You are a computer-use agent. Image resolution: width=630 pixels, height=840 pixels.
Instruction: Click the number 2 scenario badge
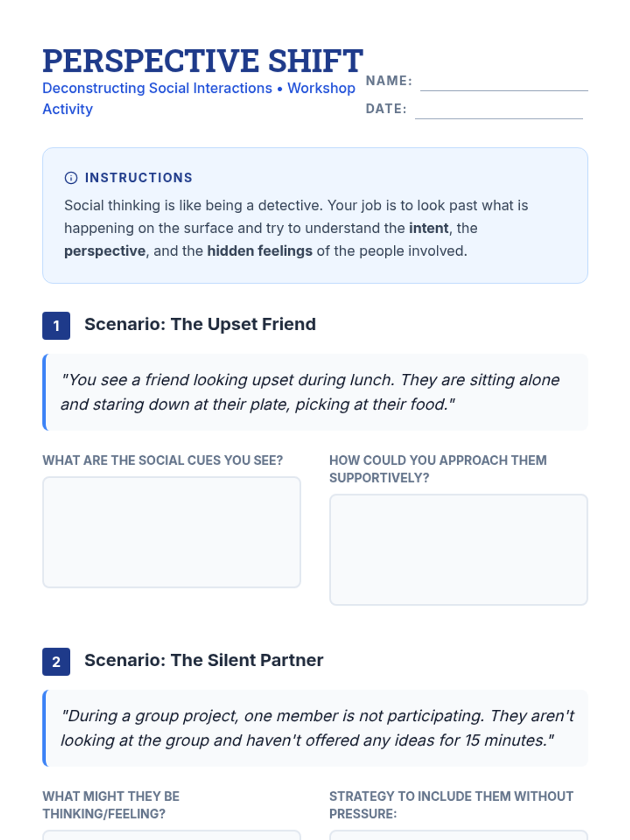(x=56, y=661)
